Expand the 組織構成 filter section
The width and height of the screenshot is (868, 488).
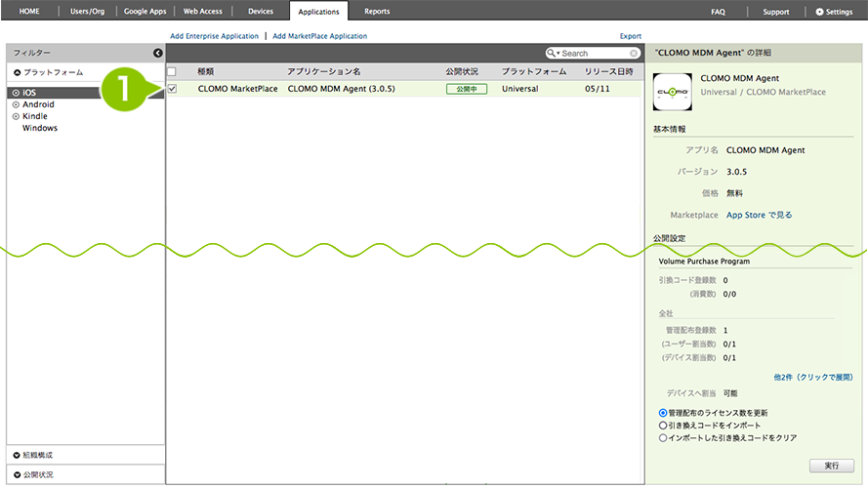17,456
